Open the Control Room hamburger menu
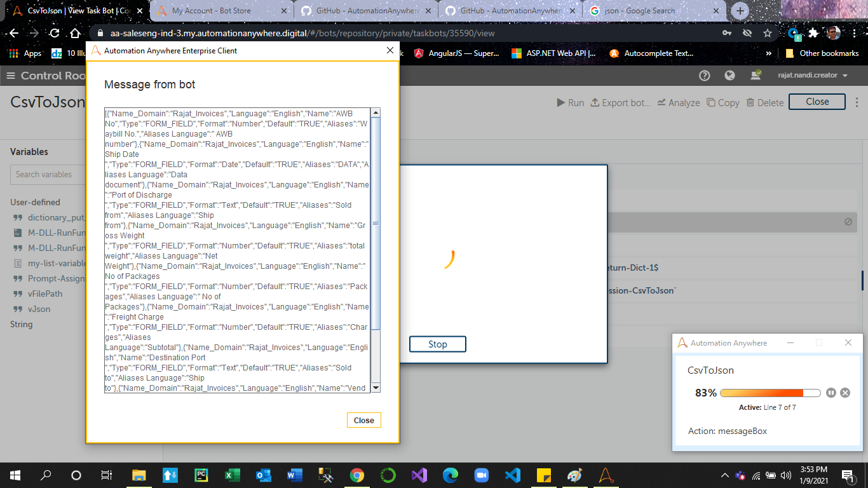 pos(10,76)
